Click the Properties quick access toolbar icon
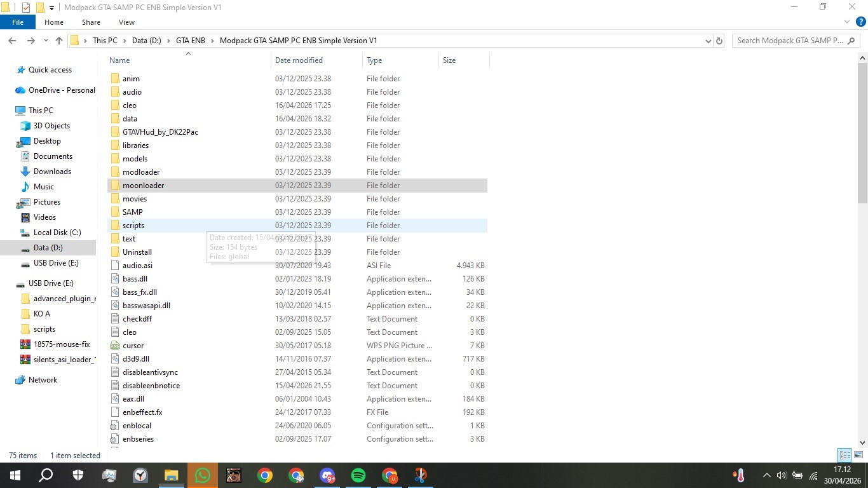Screen dimensions: 868x488 pyautogui.click(x=26, y=8)
